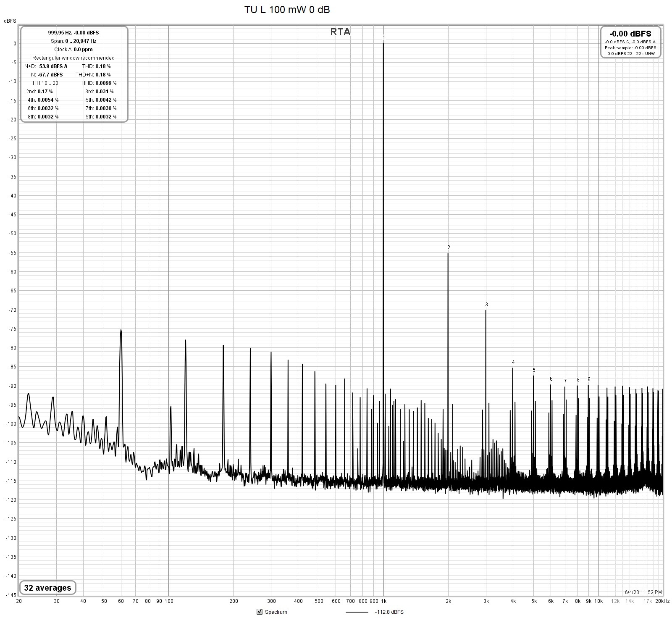Click the -0.00 dBFS level readout
672x618 pixels.
tap(630, 34)
